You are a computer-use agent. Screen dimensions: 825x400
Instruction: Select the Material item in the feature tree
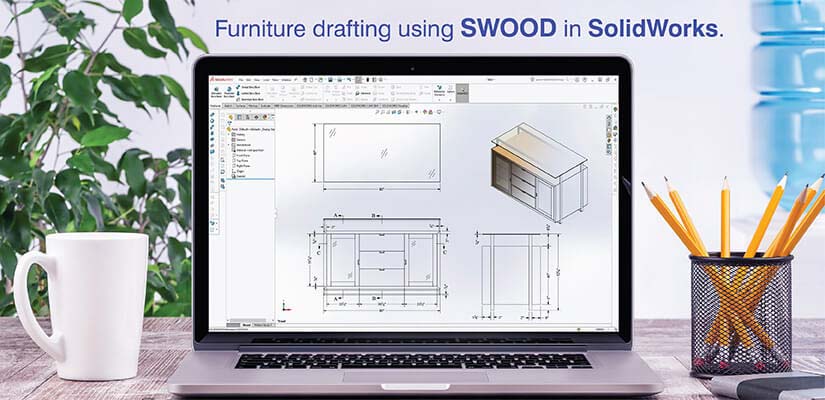coord(248,150)
